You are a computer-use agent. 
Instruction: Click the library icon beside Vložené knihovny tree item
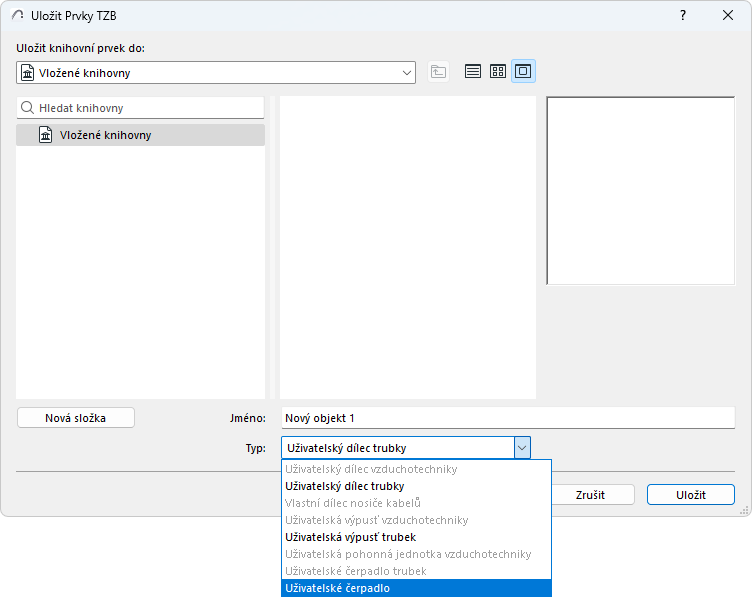46,135
